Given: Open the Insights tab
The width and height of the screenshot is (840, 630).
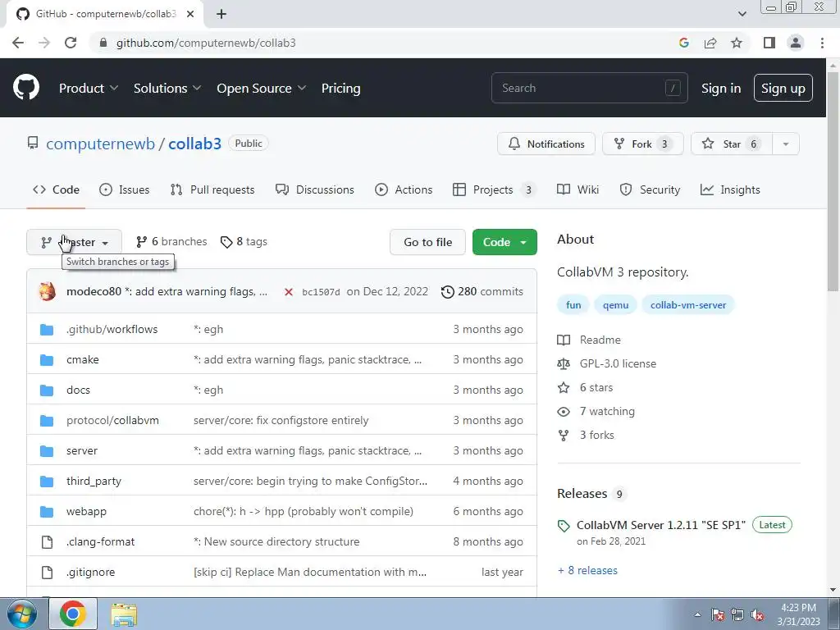Looking at the screenshot, I should coord(729,189).
